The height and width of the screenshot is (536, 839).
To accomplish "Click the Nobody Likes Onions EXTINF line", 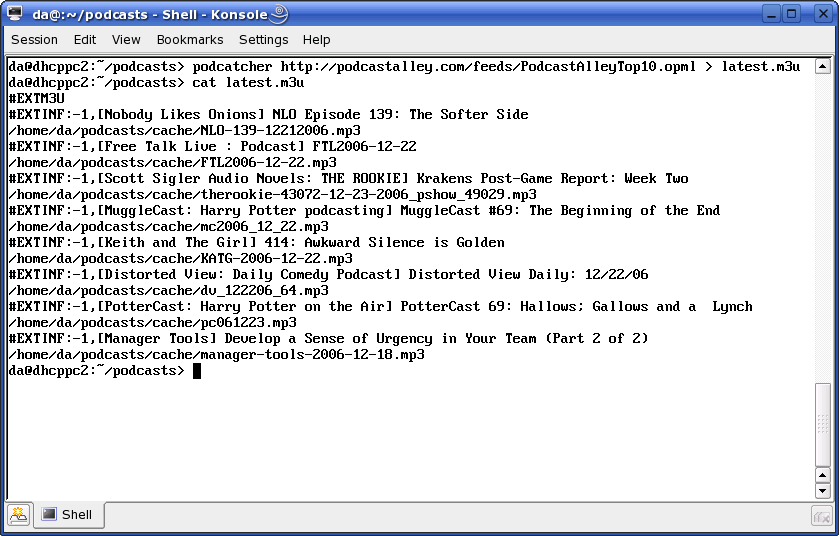I will 269,114.
